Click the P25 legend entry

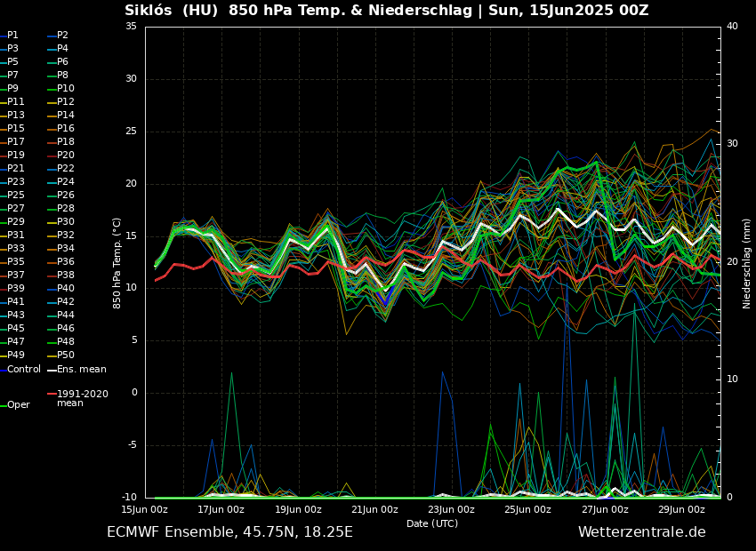pos(16,196)
